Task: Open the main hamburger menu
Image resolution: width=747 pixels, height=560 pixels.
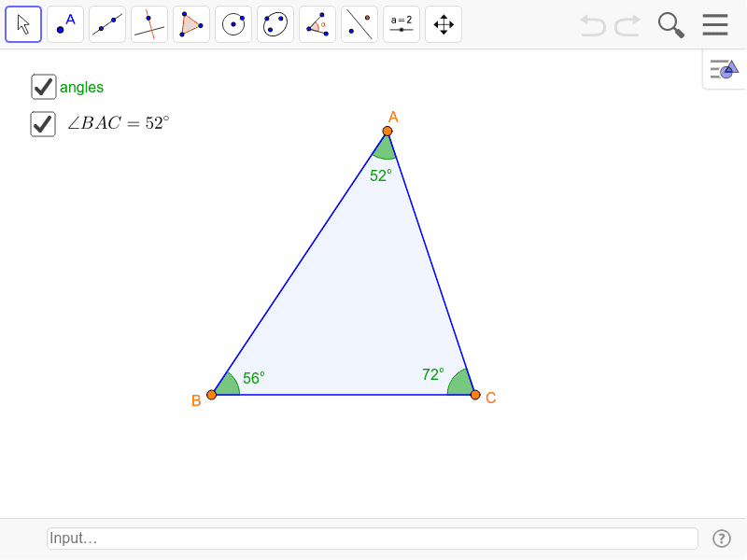Action: coord(715,25)
